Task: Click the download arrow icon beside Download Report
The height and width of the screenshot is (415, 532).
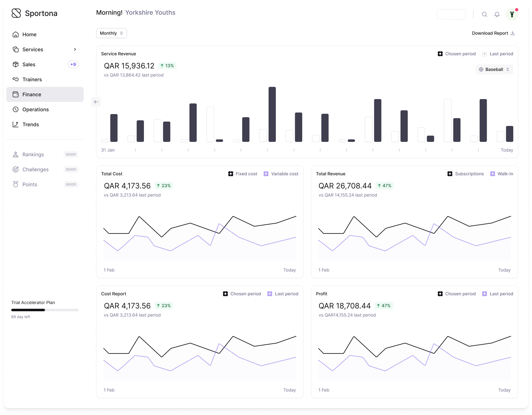Action: [513, 33]
